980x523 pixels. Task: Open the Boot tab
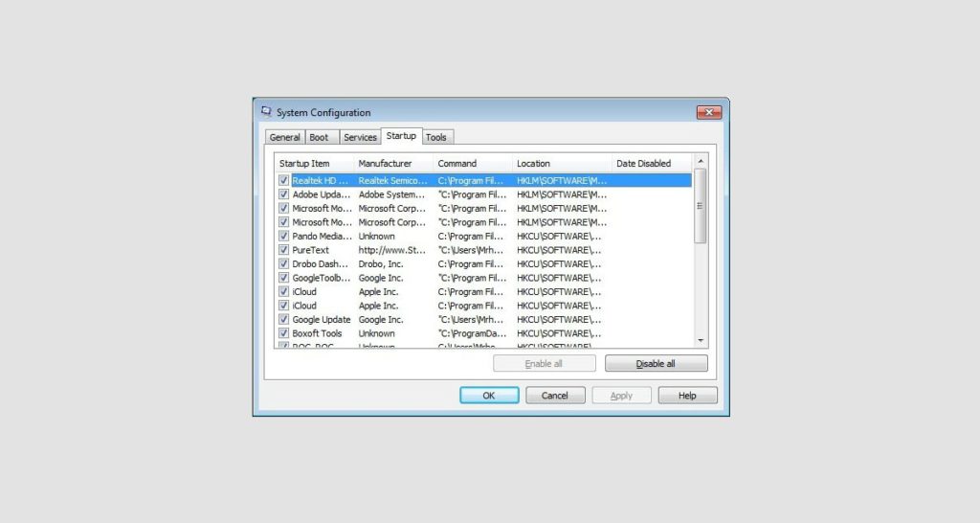319,138
